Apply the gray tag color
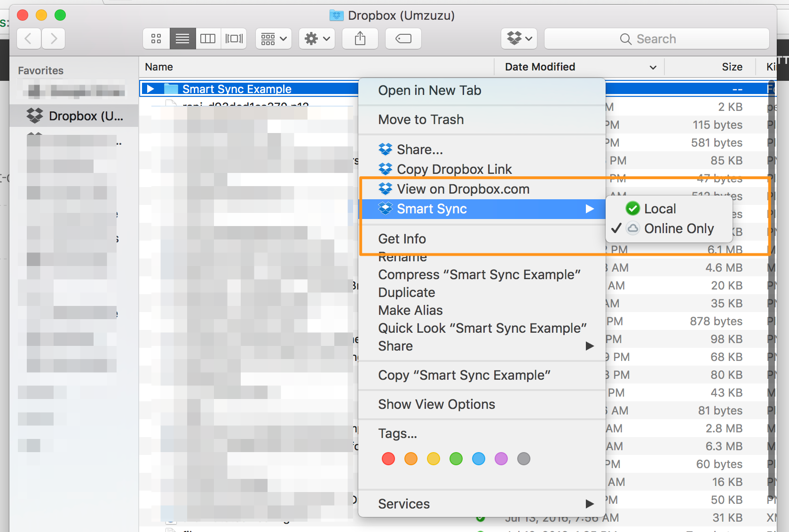 (x=524, y=459)
